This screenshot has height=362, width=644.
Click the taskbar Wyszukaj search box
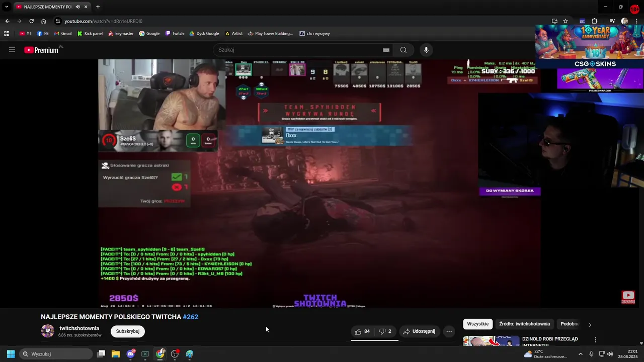click(x=56, y=354)
